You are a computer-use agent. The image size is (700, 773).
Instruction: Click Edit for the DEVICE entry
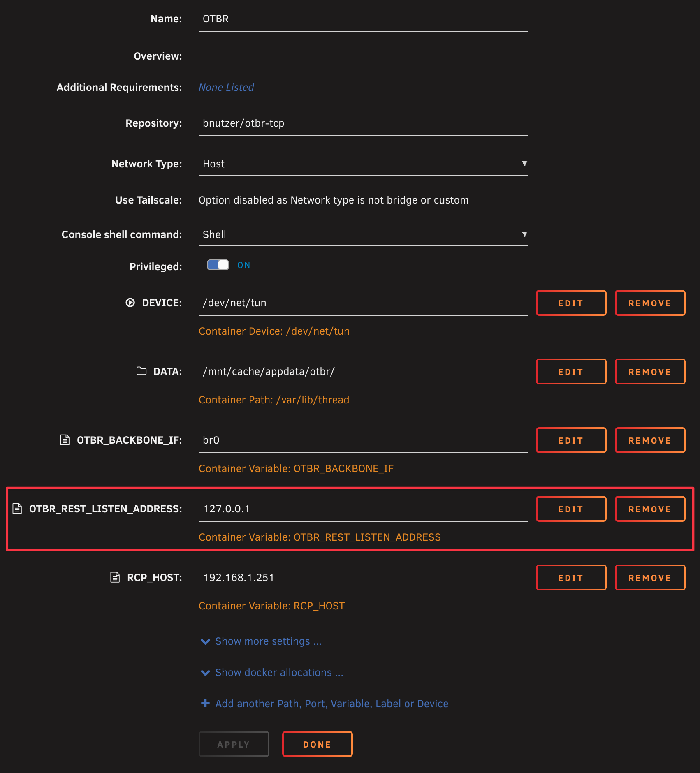(x=571, y=303)
